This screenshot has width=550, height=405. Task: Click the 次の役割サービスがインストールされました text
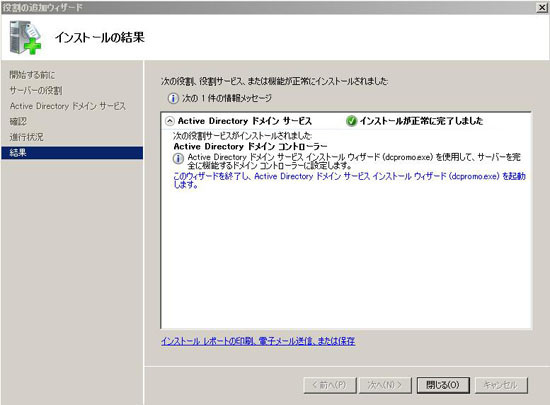pos(242,136)
